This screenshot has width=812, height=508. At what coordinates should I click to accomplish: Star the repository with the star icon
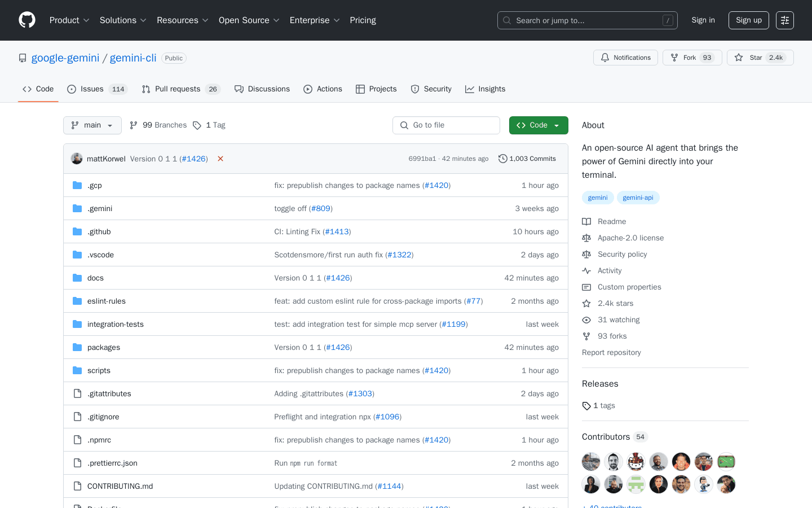pyautogui.click(x=739, y=57)
